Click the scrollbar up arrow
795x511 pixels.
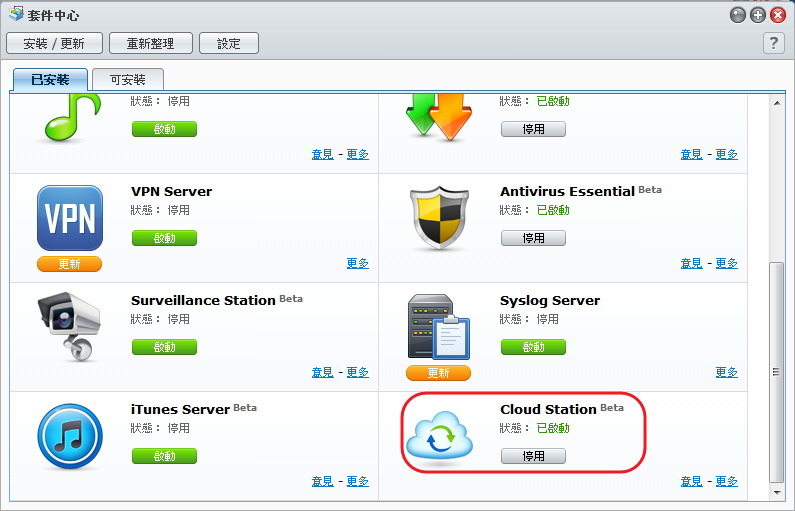pos(777,103)
